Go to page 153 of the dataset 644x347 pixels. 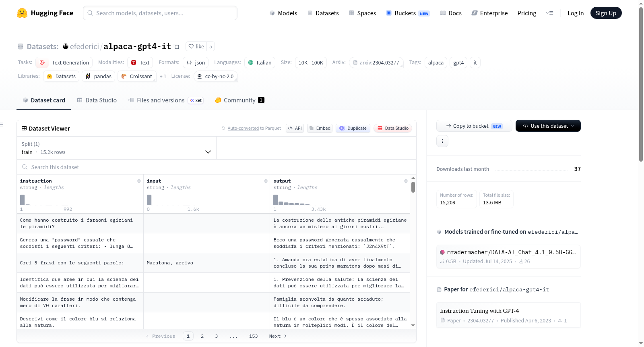coord(253,336)
